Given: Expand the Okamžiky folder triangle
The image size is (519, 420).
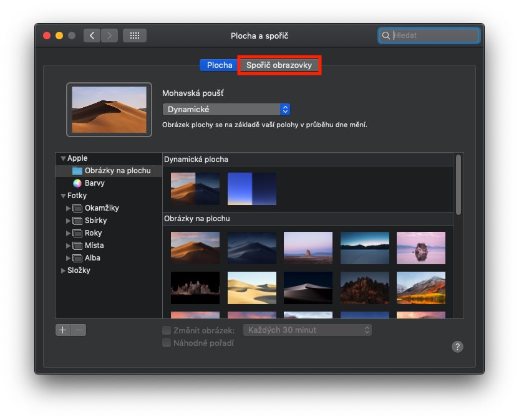Looking at the screenshot, I should click(x=69, y=208).
